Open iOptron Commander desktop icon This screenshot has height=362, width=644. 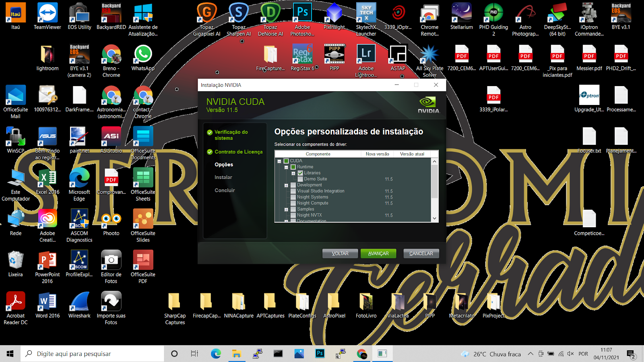[x=589, y=19]
